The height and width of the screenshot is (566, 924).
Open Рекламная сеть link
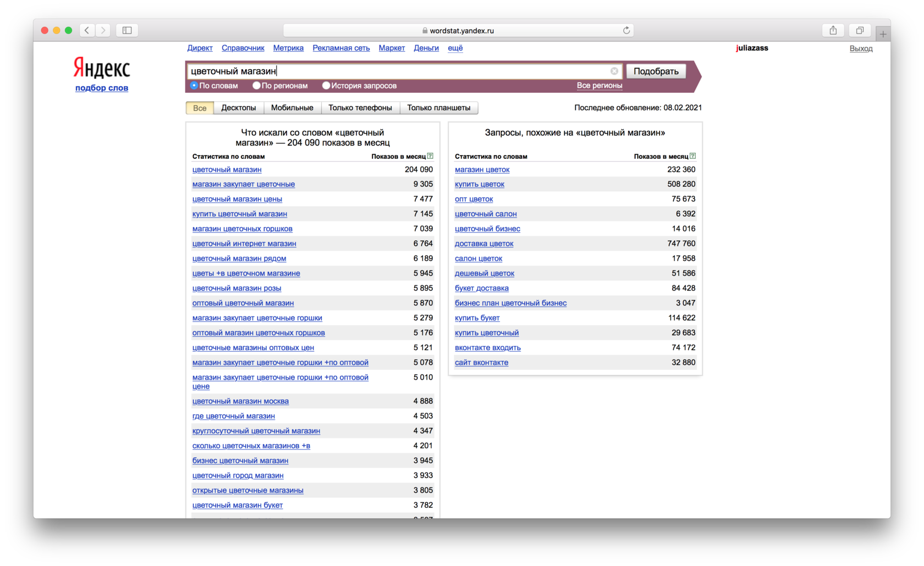(x=341, y=48)
